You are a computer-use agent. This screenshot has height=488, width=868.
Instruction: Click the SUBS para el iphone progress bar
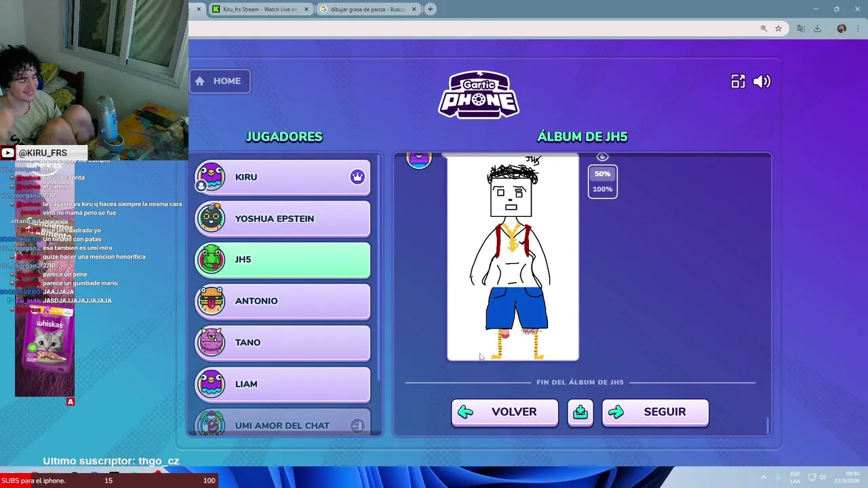[x=108, y=481]
